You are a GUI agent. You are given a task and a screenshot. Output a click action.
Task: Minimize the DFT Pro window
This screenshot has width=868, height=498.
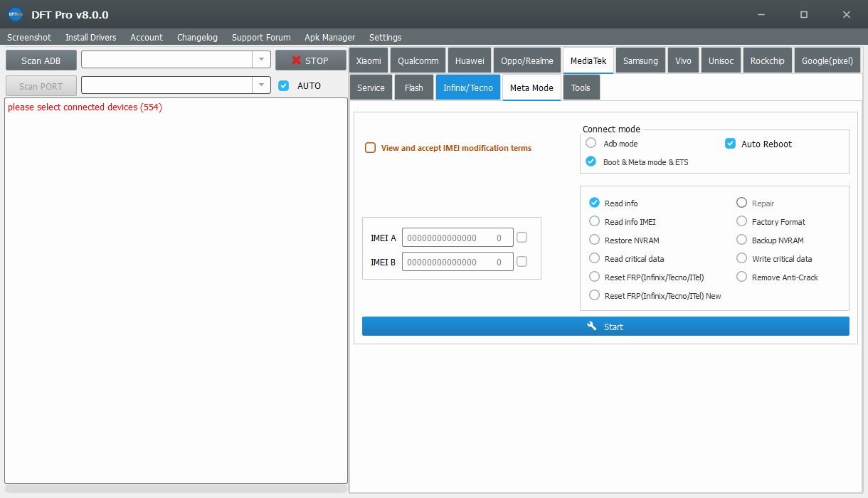761,14
